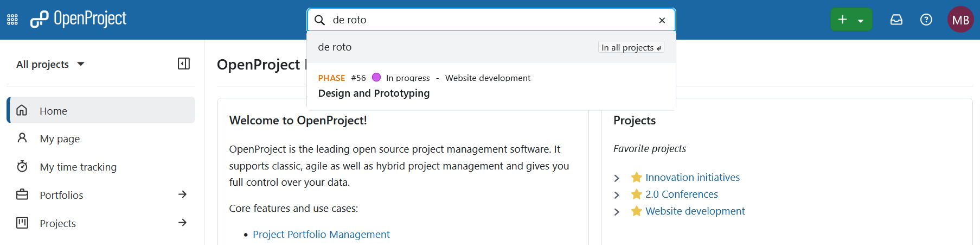Image resolution: width=980 pixels, height=245 pixels.
Task: Click the PHASE type label
Action: pos(331,78)
